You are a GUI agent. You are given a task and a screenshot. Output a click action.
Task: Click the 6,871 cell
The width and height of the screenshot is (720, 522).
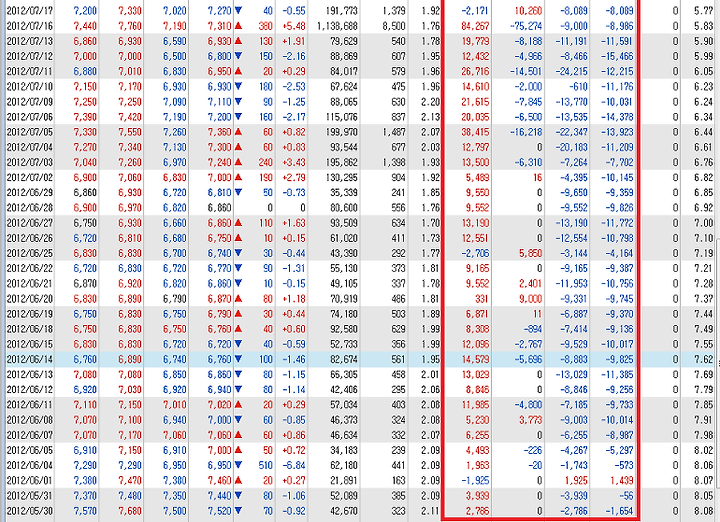click(477, 314)
